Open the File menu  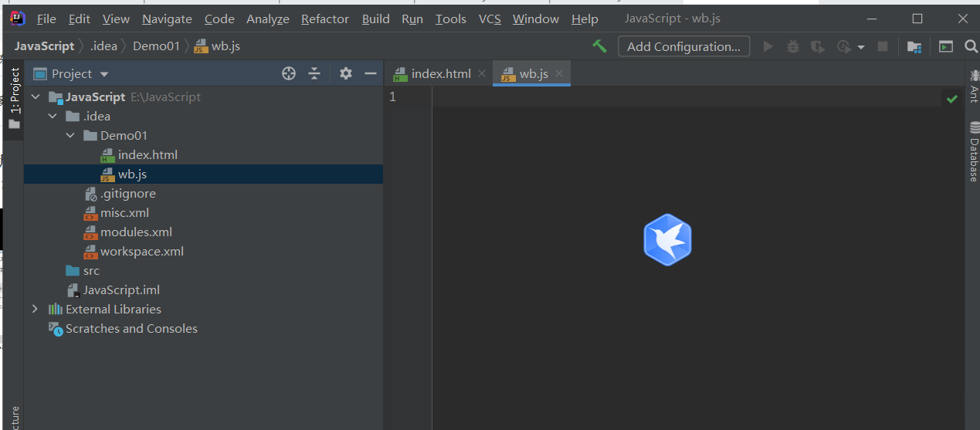pos(46,19)
